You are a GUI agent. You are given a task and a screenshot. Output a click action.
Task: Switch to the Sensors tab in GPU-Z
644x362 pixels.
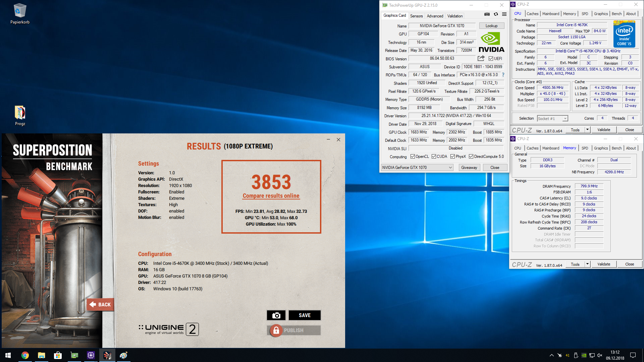pos(416,16)
